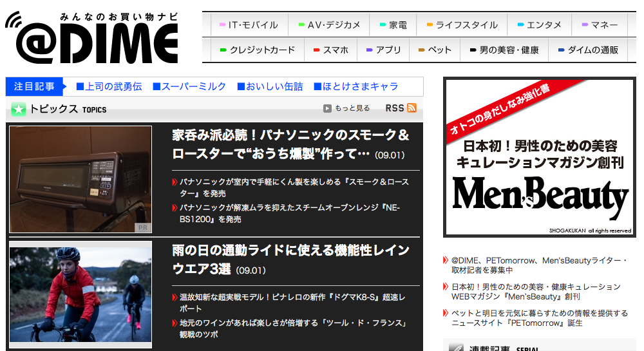
Task: Open featured article おいしい缶詰
Action: click(270, 86)
